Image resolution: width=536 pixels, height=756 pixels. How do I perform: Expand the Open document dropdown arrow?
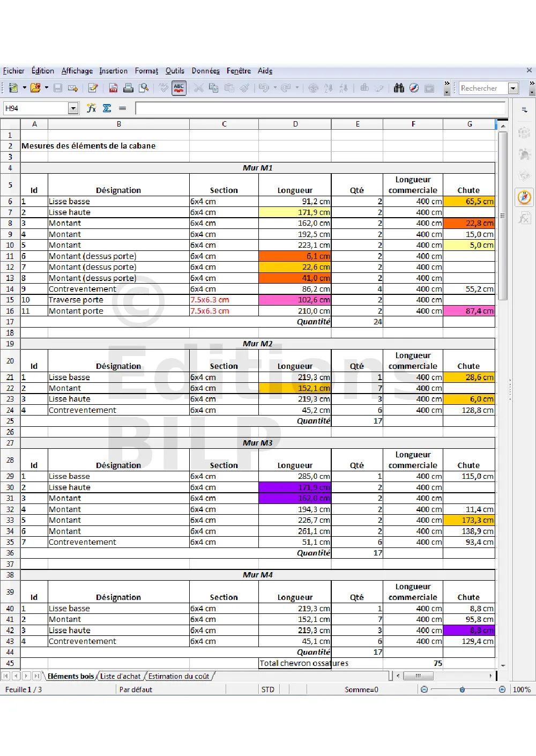pyautogui.click(x=47, y=88)
